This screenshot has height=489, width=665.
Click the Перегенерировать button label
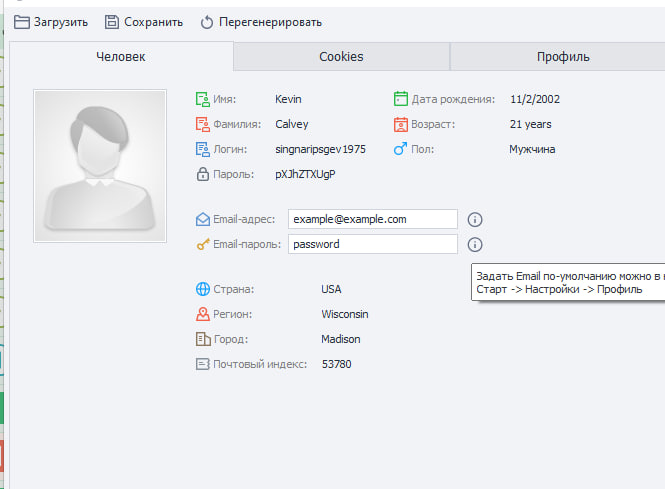(x=270, y=22)
